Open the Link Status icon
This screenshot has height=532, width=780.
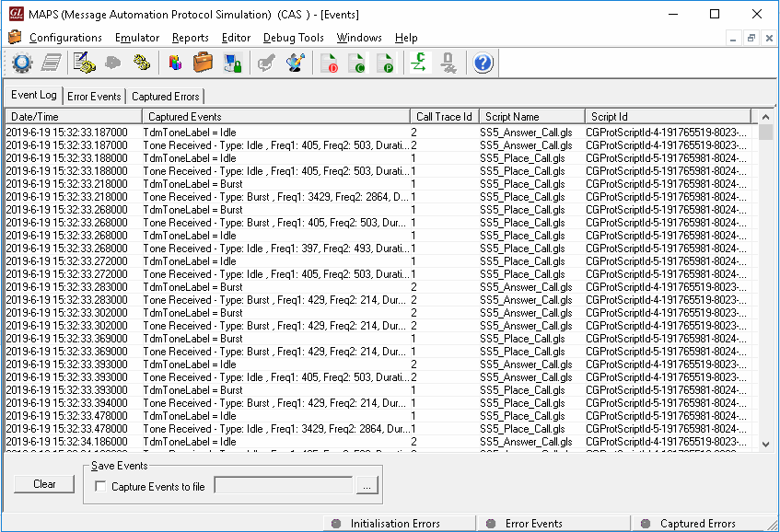[230, 62]
